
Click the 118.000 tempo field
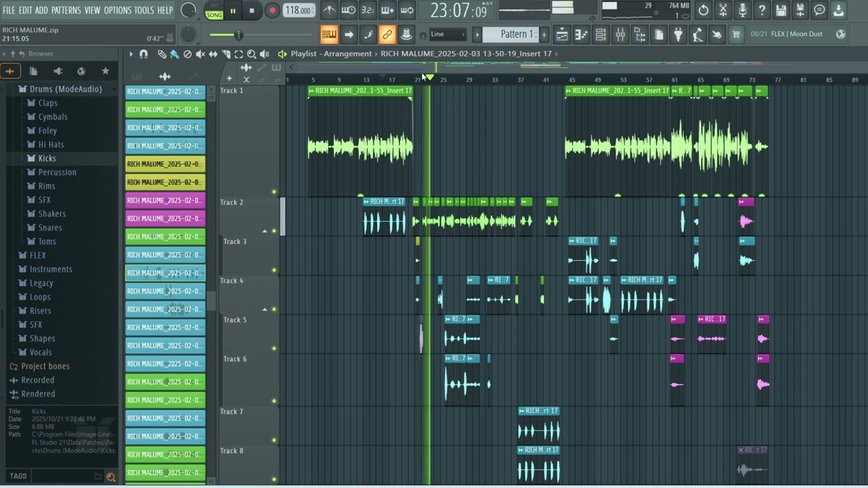(x=298, y=10)
